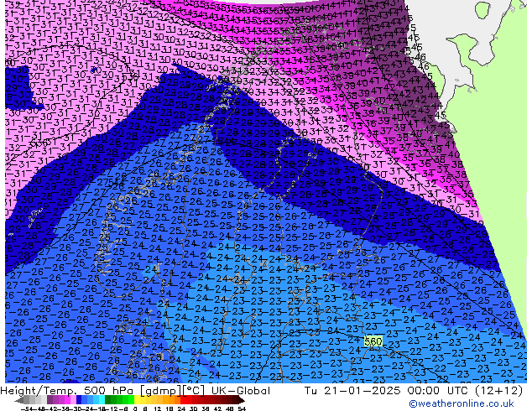This screenshot has width=532, height=411.
Task: Click the 'Tu 21-01-2025 00:00 UTC' timestamp
Action: click(x=387, y=391)
